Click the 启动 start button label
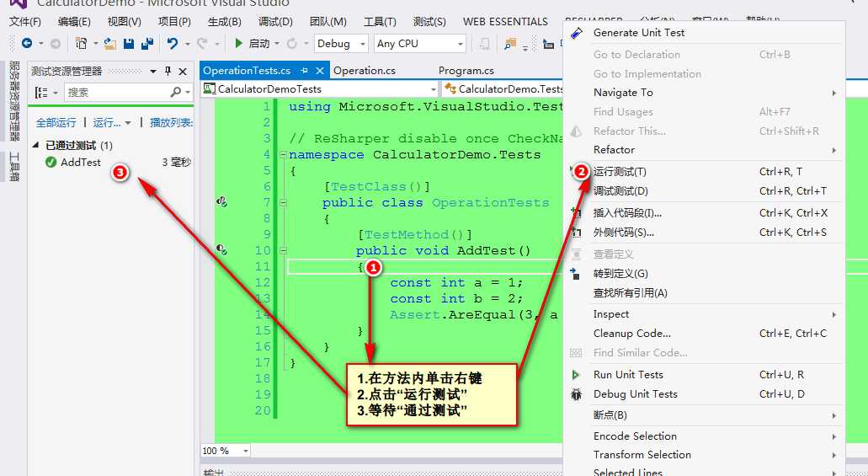The width and height of the screenshot is (868, 476). click(x=259, y=43)
